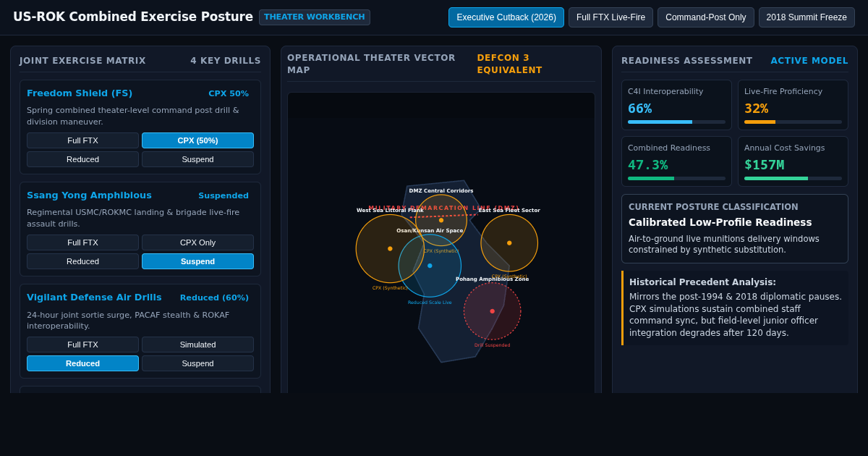The width and height of the screenshot is (868, 456).
Task: Set Freedom Shield to Full FTX
Action: (82, 140)
